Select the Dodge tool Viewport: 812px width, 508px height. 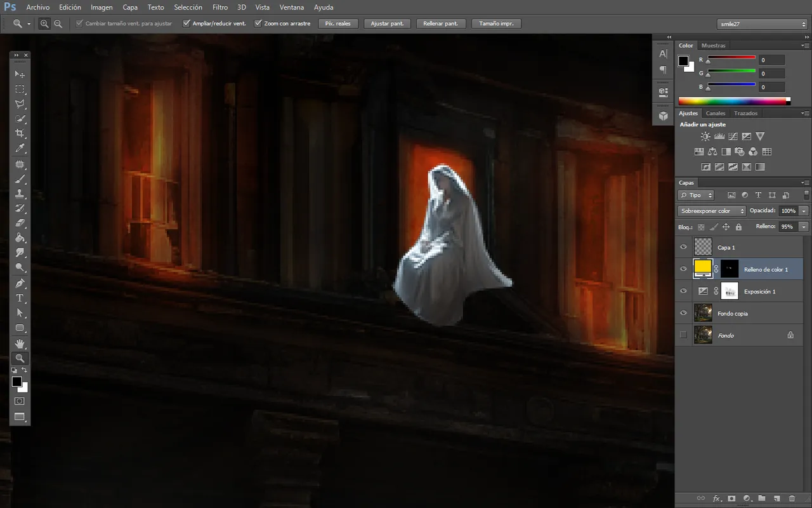(20, 268)
